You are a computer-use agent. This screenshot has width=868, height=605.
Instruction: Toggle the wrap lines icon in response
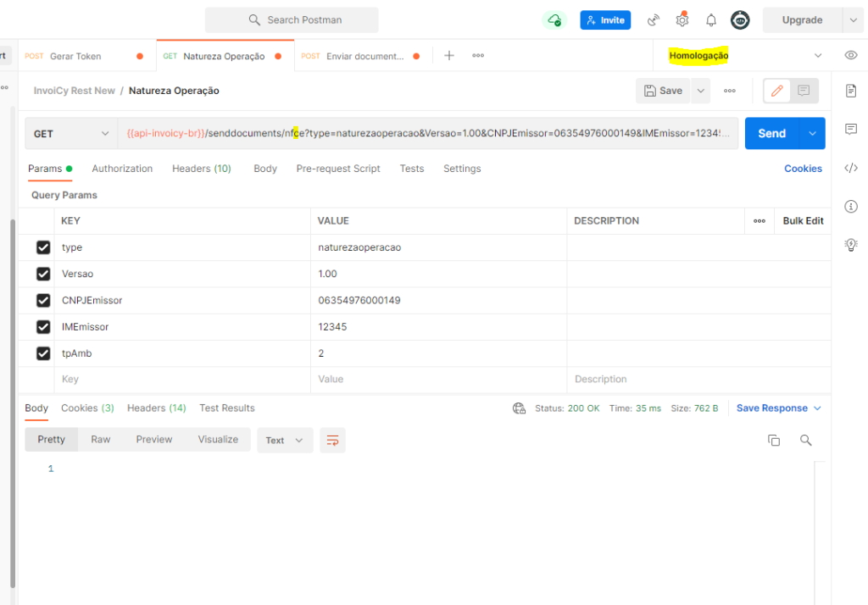[332, 440]
